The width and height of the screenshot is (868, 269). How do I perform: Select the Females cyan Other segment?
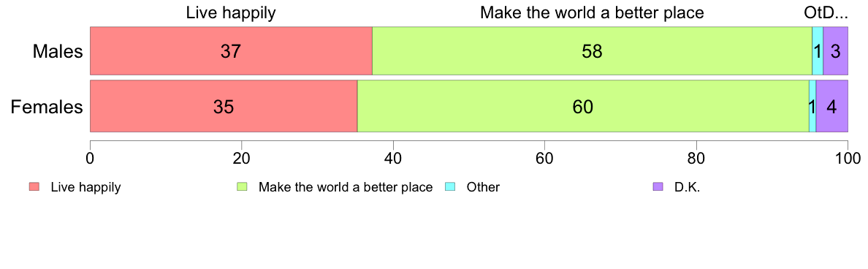pos(812,106)
